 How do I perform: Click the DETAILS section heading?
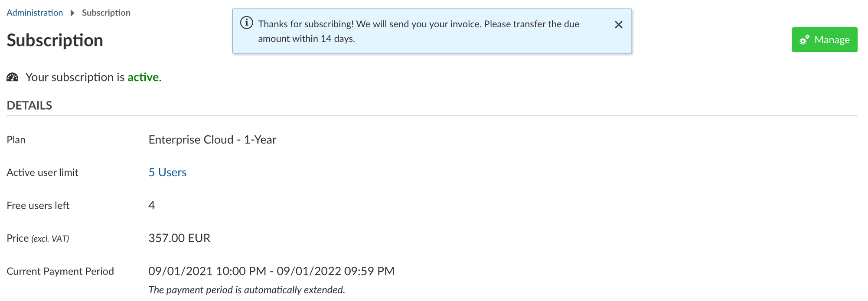[29, 105]
